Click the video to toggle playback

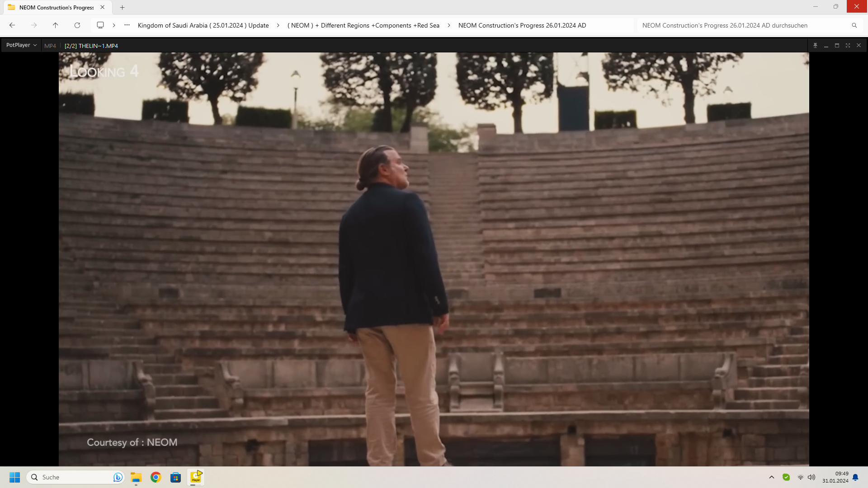(434, 259)
